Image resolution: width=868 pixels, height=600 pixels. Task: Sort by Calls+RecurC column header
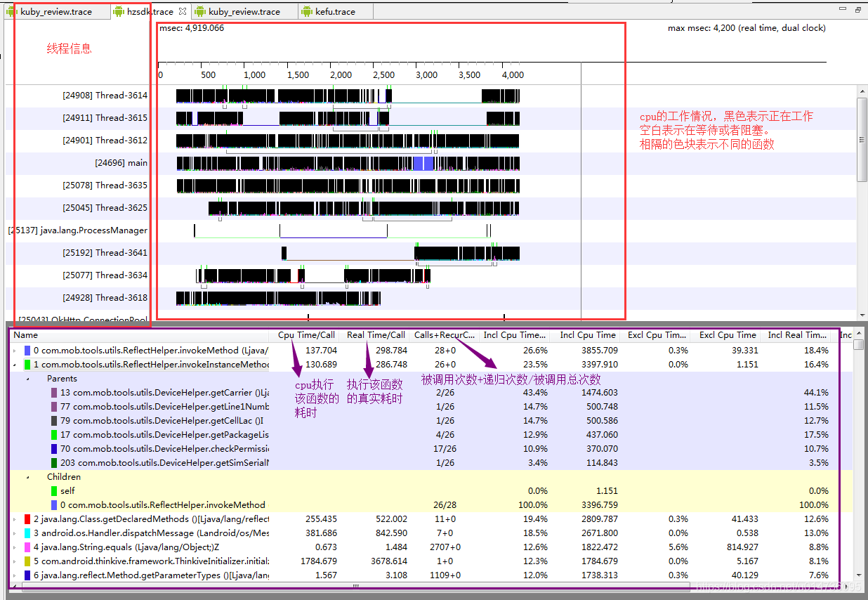tap(444, 335)
